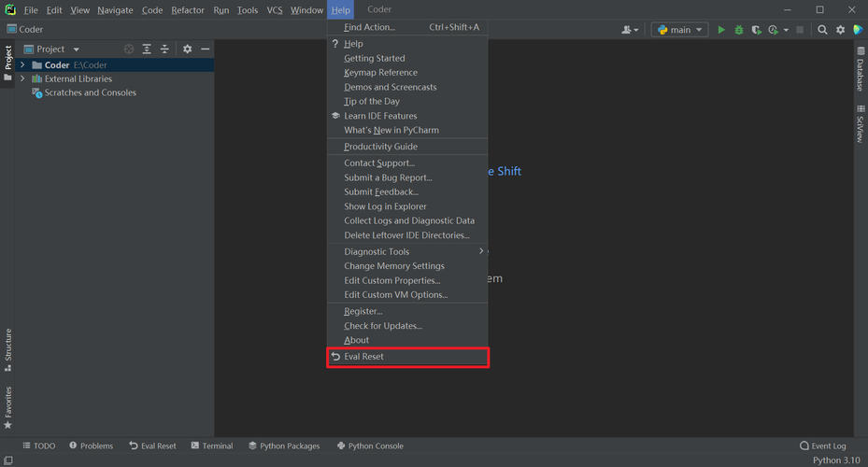Choose Register in Help menu
Screen dimensions: 868x467
[407, 312]
